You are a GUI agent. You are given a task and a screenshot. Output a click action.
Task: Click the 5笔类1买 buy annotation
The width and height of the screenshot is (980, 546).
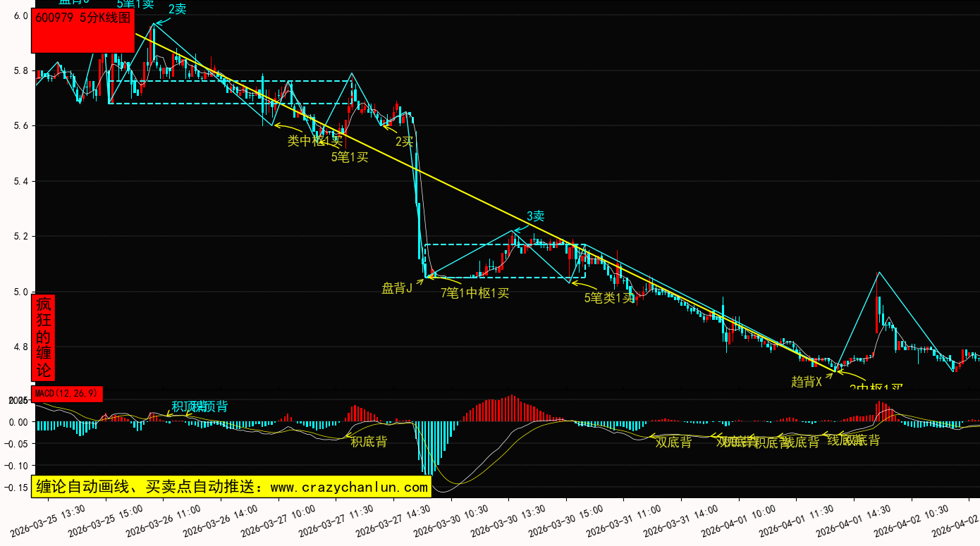[609, 298]
